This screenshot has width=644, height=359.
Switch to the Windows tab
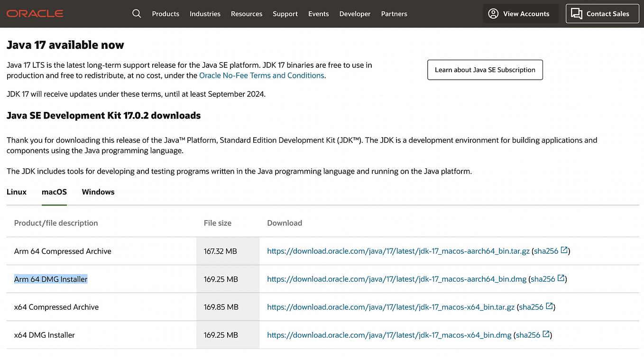[x=98, y=192]
